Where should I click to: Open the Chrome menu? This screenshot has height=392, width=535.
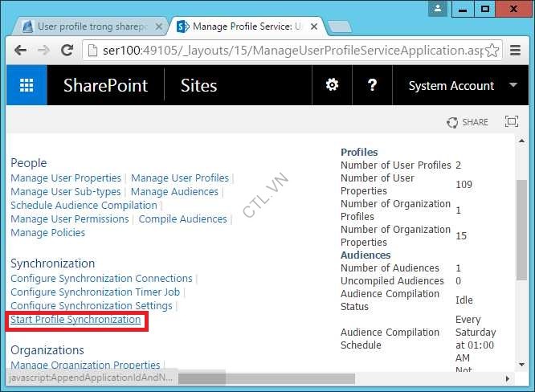[516, 50]
